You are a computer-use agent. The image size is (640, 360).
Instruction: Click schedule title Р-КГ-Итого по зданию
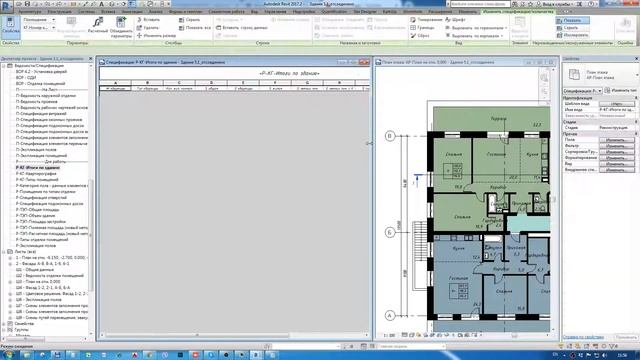(x=289, y=73)
